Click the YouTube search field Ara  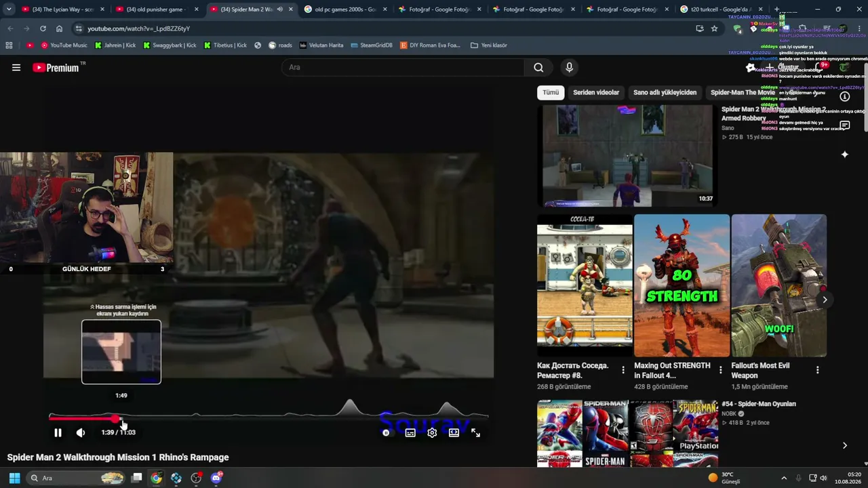[x=403, y=67]
